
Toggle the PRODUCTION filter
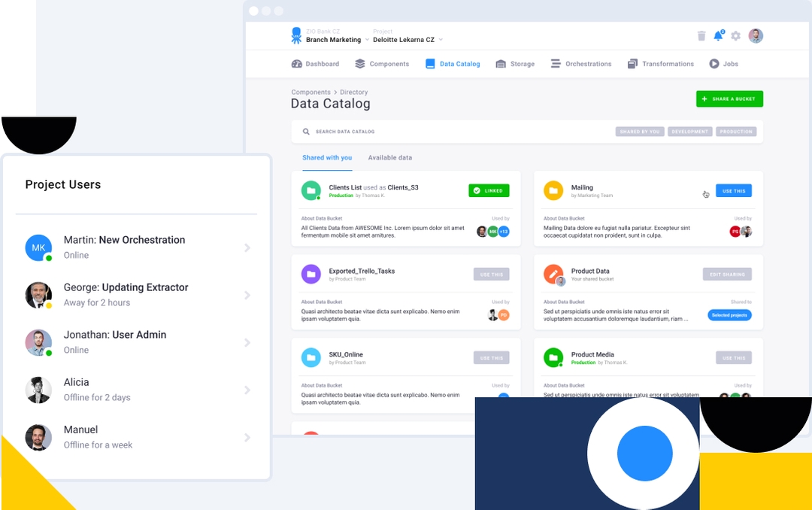point(736,131)
